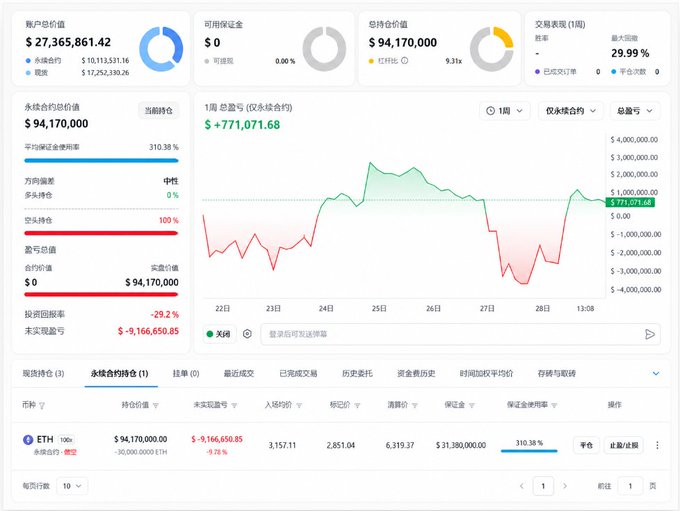This screenshot has width=680, height=511.
Task: Click the red bar under 盈亏总值 values
Action: tap(101, 295)
